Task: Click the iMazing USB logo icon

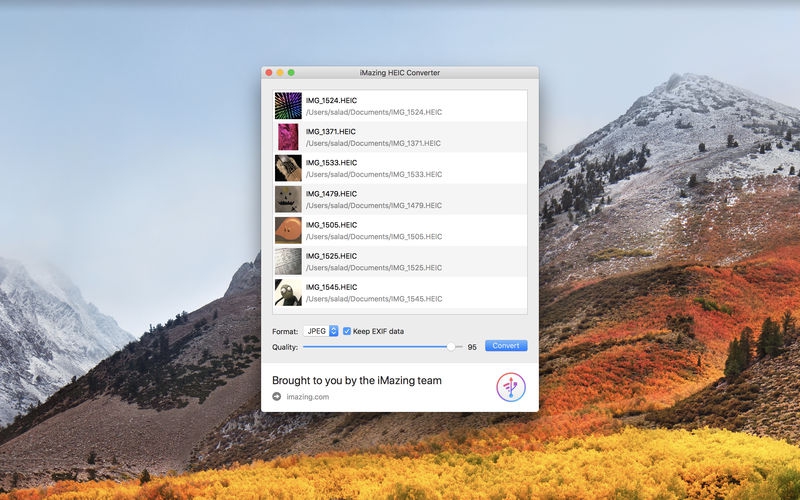Action: click(x=511, y=387)
